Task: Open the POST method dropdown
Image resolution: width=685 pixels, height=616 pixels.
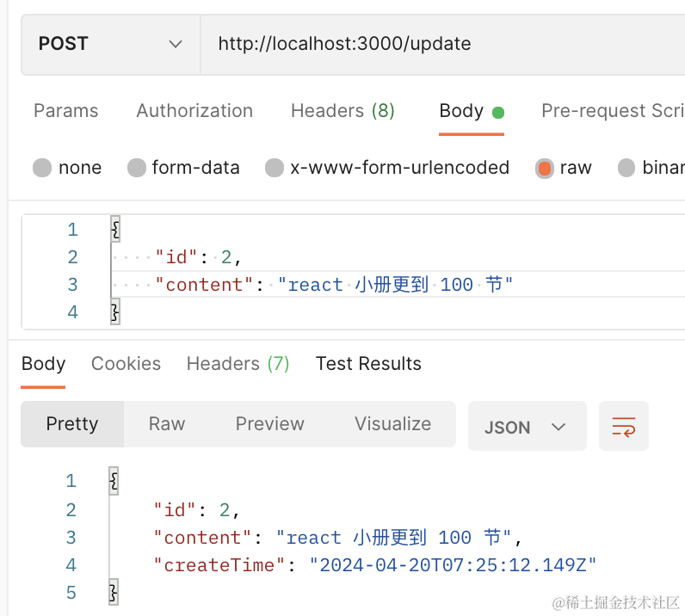Action: 110,44
